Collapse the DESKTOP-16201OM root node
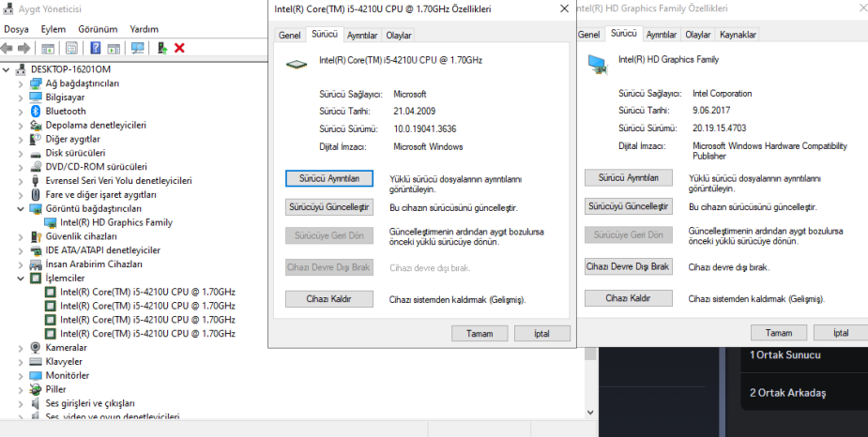The height and width of the screenshot is (437, 868). click(6, 69)
